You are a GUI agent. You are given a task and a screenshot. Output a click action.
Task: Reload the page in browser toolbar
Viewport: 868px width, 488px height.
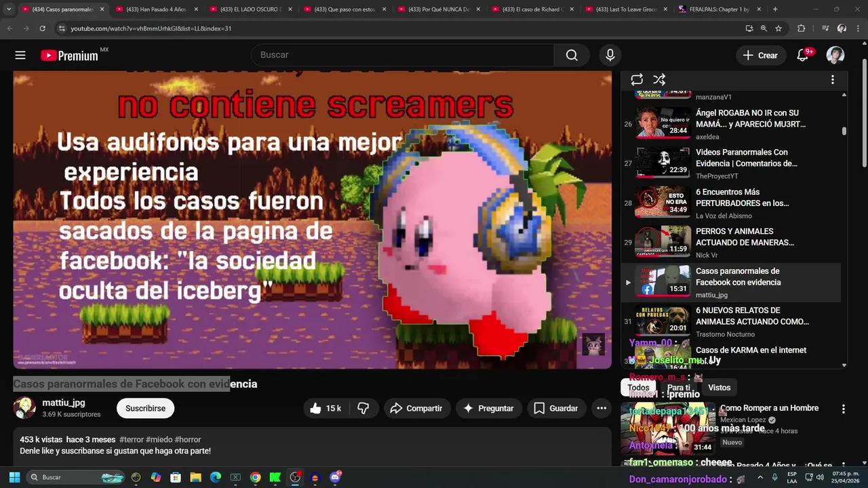tap(42, 28)
